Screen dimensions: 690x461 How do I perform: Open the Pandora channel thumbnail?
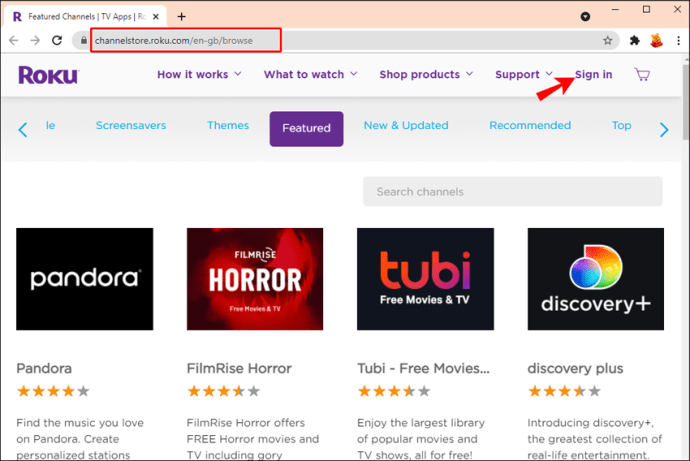[84, 279]
